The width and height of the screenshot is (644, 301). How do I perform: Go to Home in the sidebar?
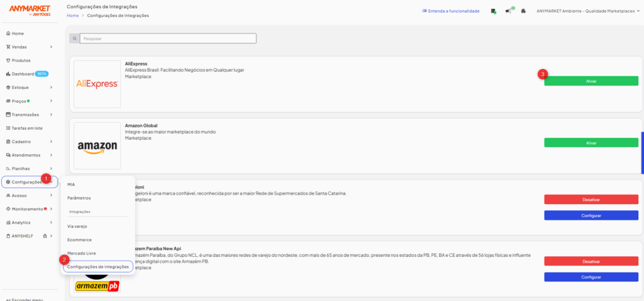(18, 33)
